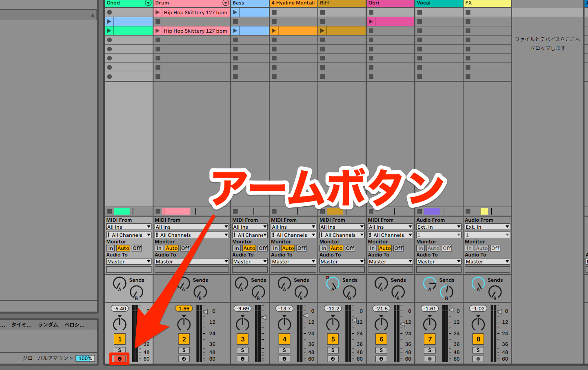Set Obri monitor to Off
This screenshot has width=588, height=370.
tap(399, 248)
